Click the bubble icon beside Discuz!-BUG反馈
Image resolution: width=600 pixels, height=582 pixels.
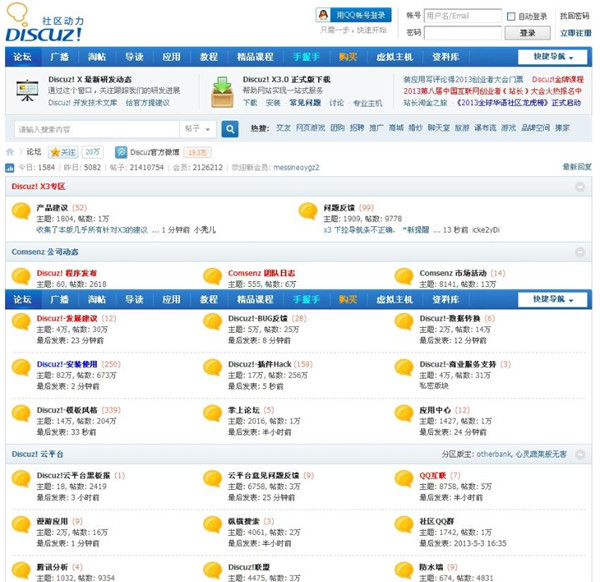(x=212, y=322)
